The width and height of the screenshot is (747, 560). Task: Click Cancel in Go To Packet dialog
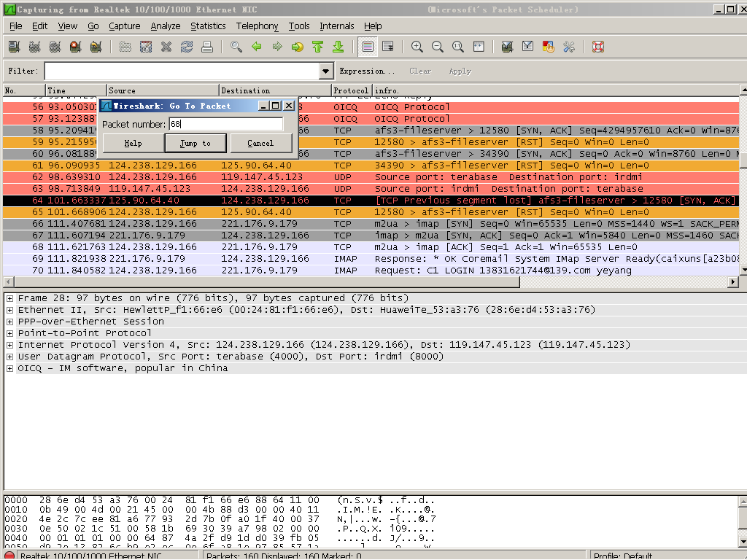[260, 143]
